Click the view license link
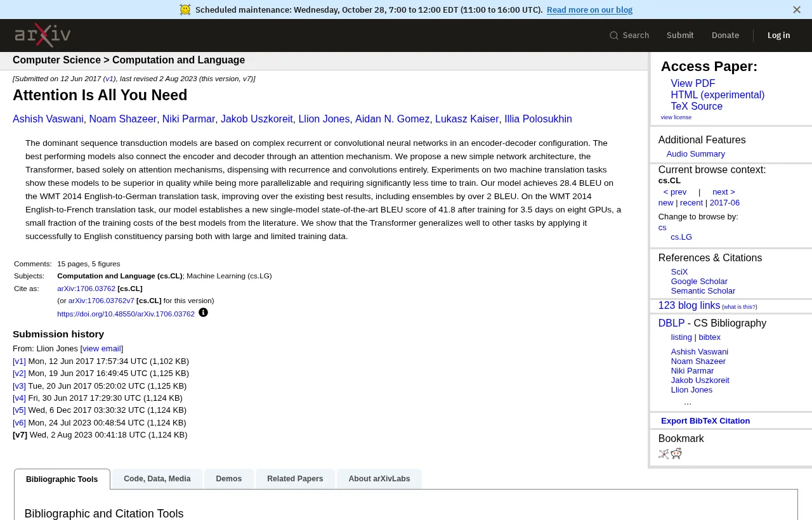The width and height of the screenshot is (812, 520). (676, 117)
